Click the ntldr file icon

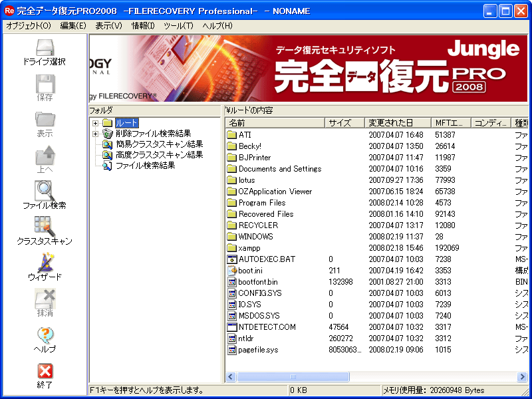(231, 338)
